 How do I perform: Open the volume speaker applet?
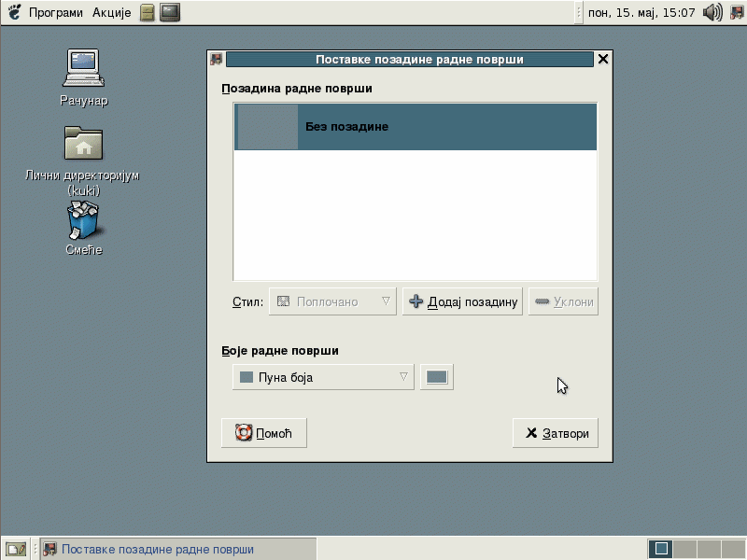pyautogui.click(x=712, y=12)
